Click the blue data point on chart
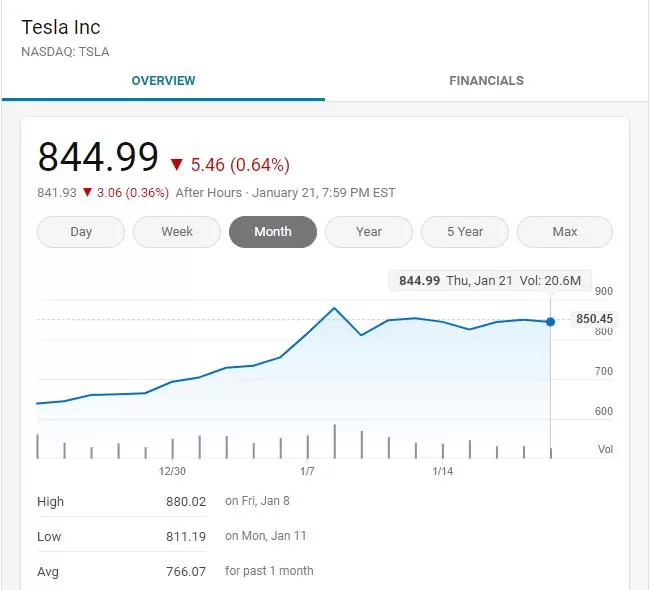This screenshot has height=590, width=650. 550,321
